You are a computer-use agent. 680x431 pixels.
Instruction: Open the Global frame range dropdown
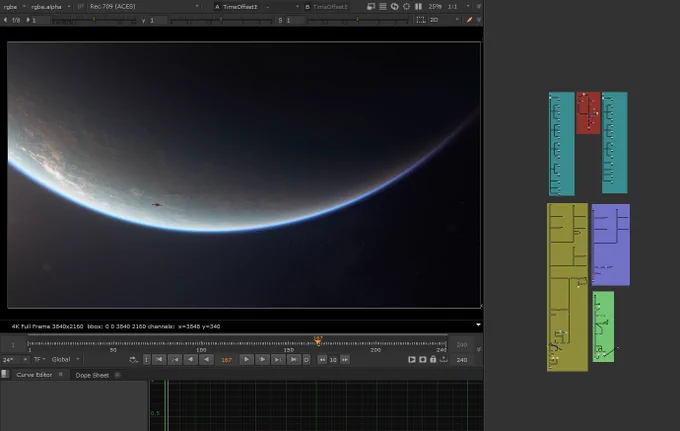coord(65,359)
